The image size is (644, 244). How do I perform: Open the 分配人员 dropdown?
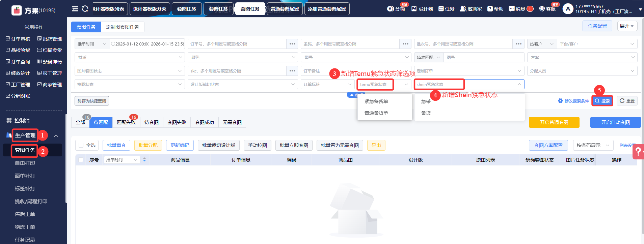point(582,71)
